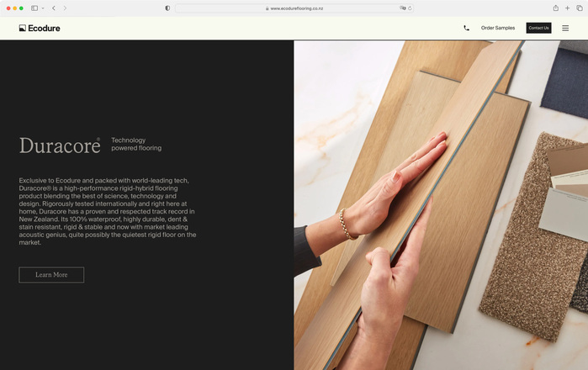Click the Ecodure logo

[x=40, y=28]
